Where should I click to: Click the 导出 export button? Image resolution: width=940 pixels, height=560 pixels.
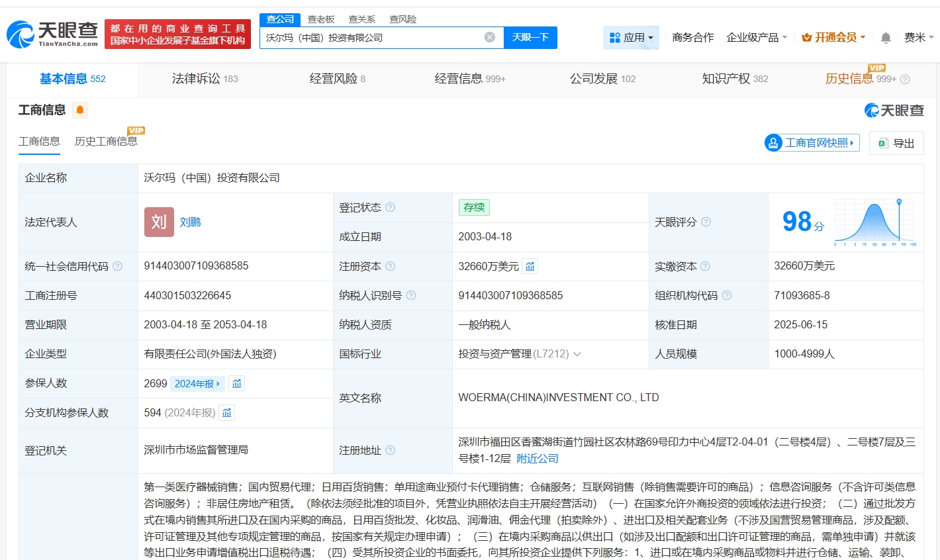(x=896, y=143)
